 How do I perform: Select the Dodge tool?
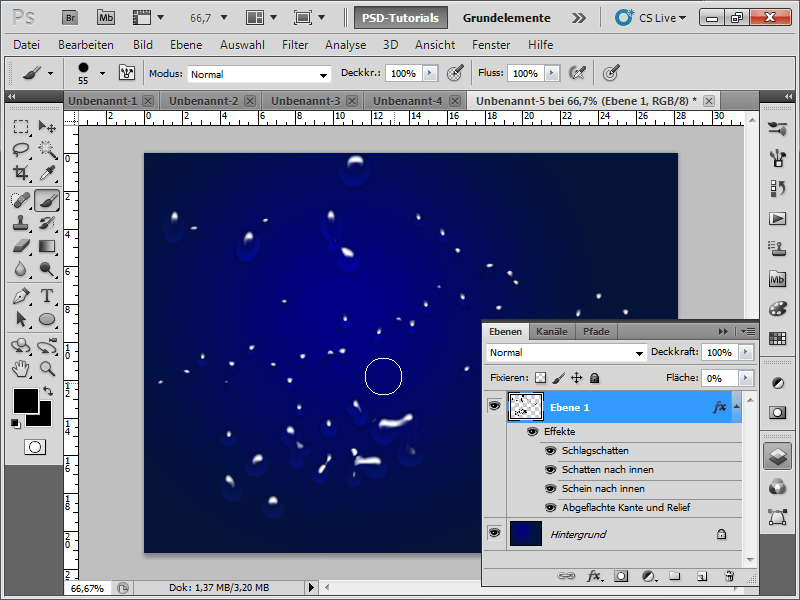pyautogui.click(x=47, y=269)
